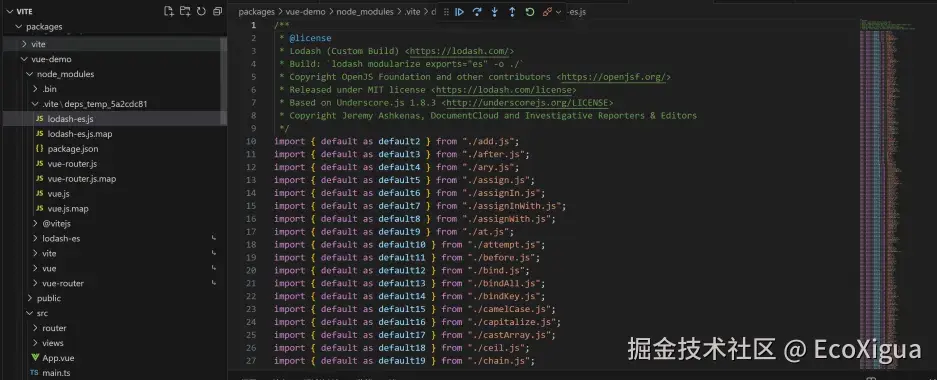Viewport: 937px width, 380px height.
Task: Click JS icon beside vue-router.js
Action: pos(39,164)
